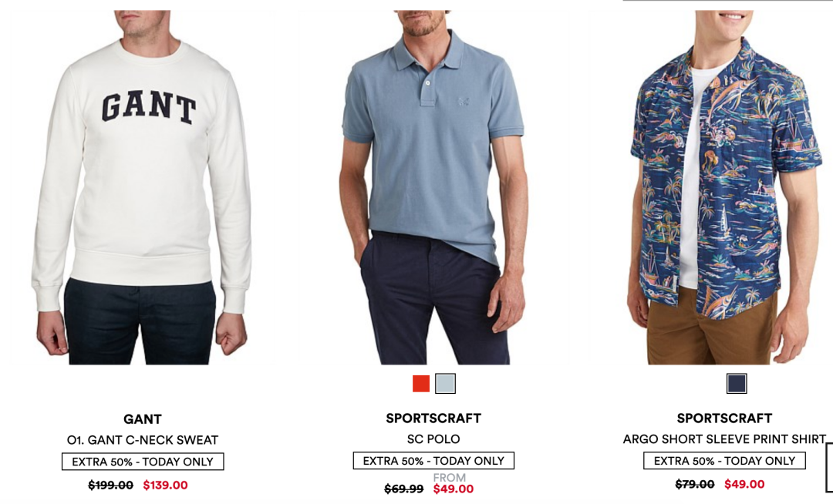Screen dimensions: 833x504
Task: Click Extra 50% badge under GANT sweat
Action: [x=143, y=462]
